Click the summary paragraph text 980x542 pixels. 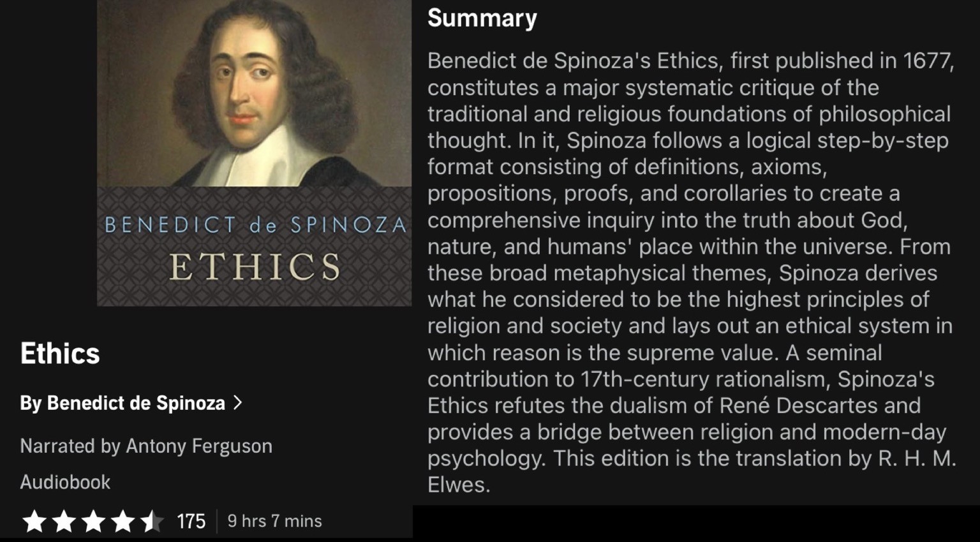pos(692,272)
